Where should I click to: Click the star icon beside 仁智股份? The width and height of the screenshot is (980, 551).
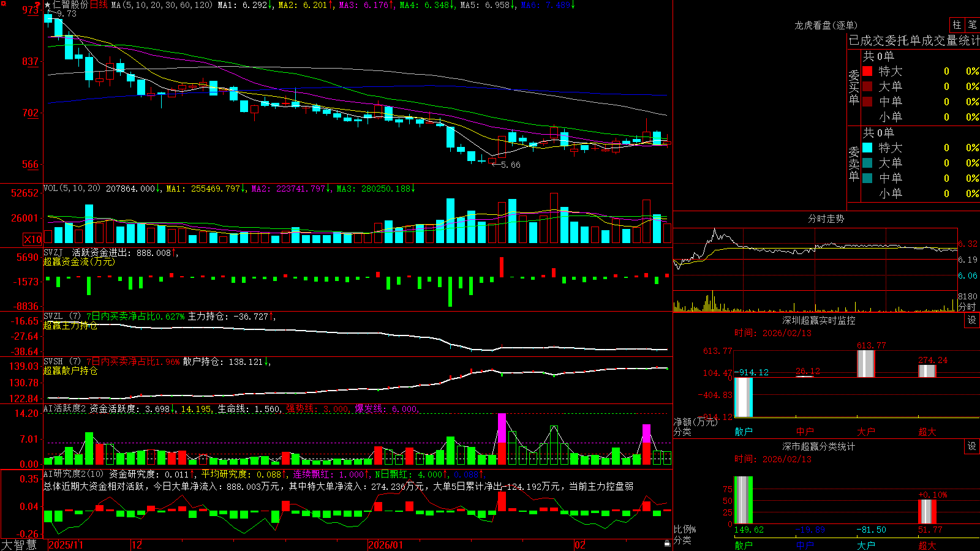coord(48,5)
